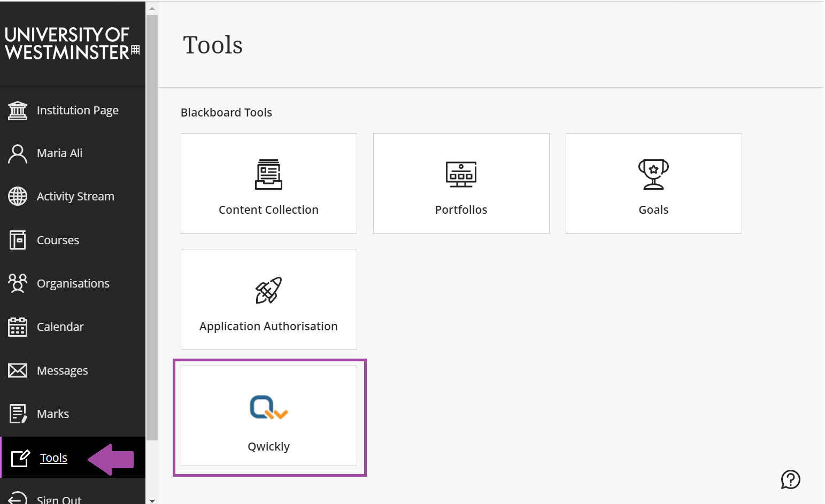Click the Maria Ali profile icon
The height and width of the screenshot is (504, 825).
tap(18, 153)
